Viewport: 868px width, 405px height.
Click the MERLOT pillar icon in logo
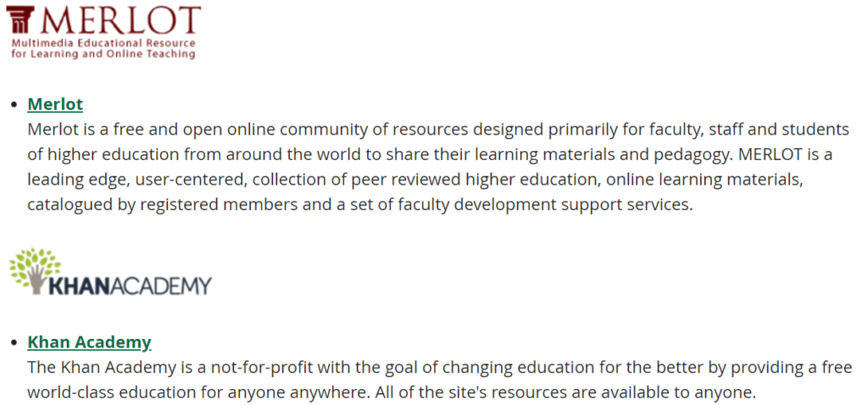tap(22, 19)
